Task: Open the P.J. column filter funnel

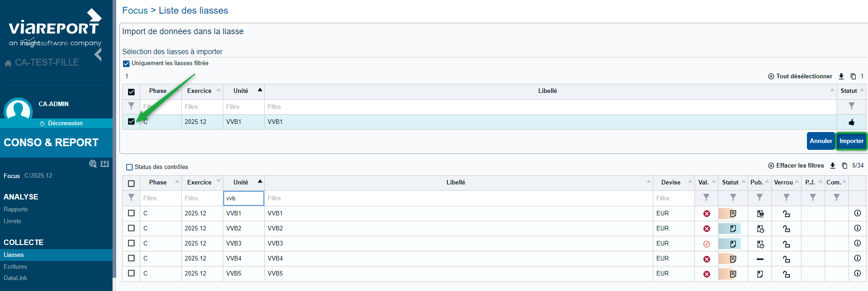Action: click(x=813, y=197)
